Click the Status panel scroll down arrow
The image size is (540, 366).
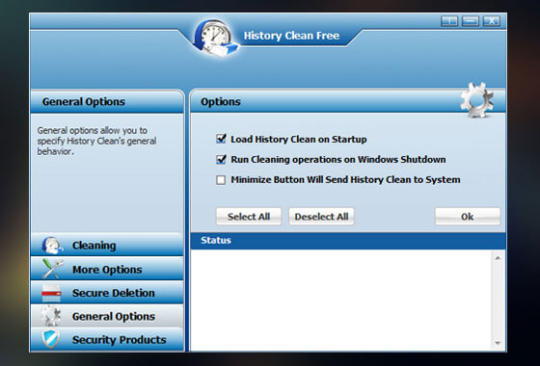(498, 343)
